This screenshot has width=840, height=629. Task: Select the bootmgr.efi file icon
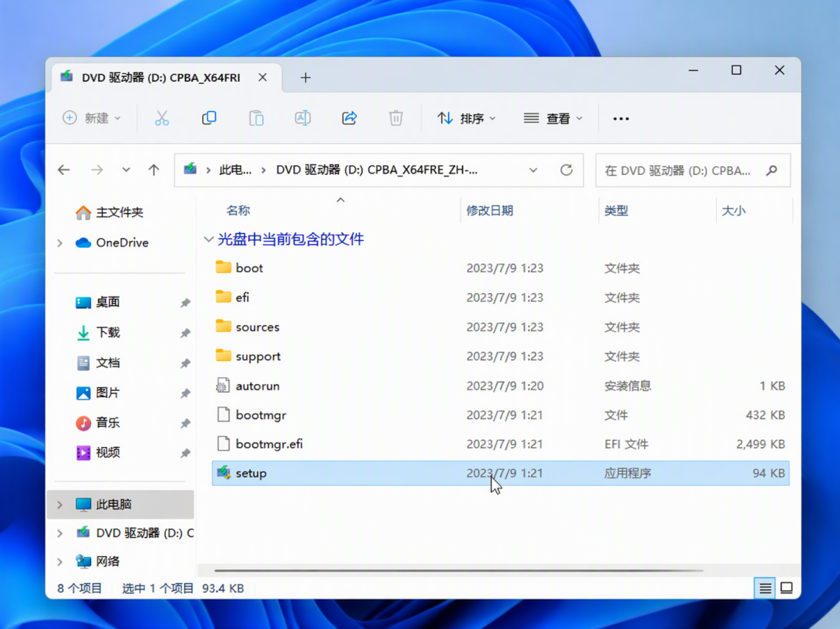point(223,443)
